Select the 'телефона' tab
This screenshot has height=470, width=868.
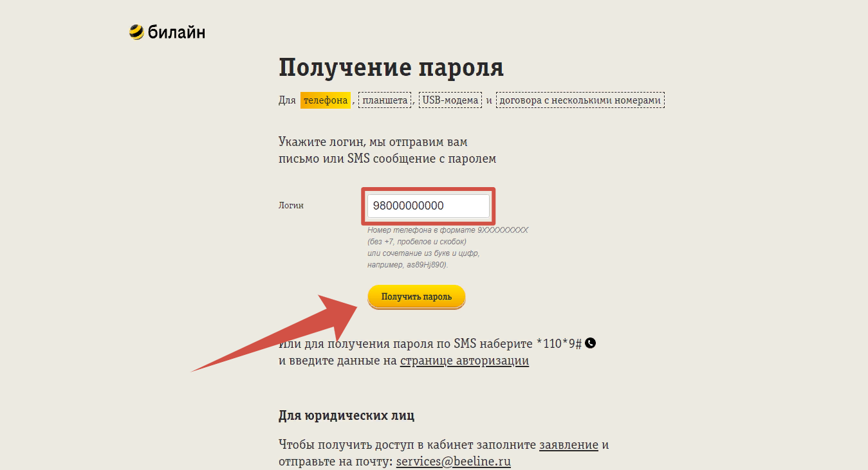tap(326, 100)
